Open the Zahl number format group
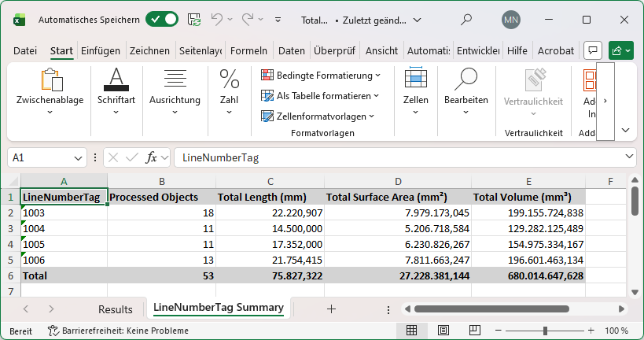This screenshot has width=644, height=340. (229, 93)
